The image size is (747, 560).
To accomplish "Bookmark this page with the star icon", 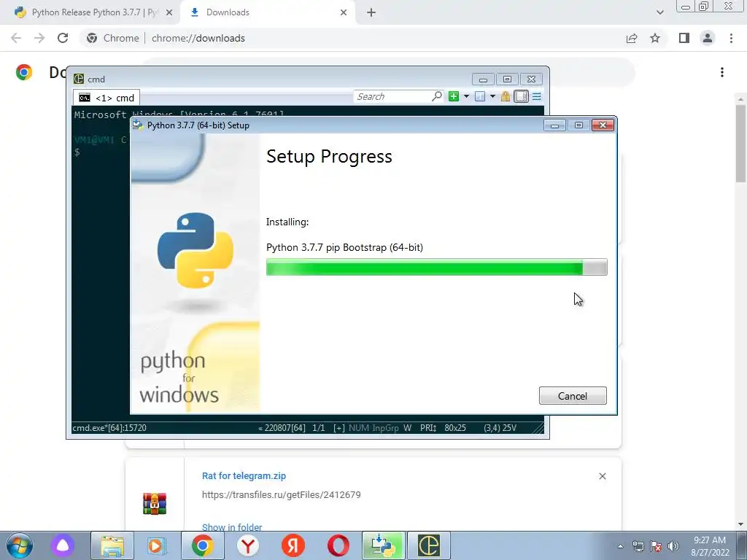I will [655, 38].
